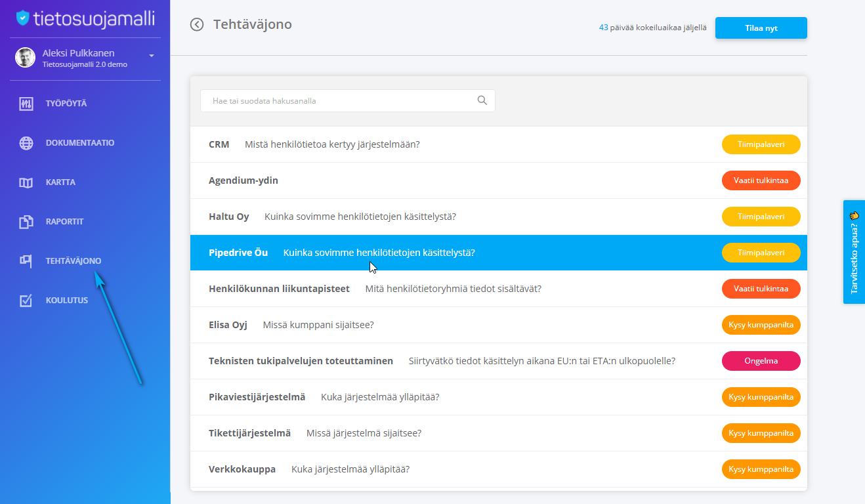
Task: Click the Työpöytä sliders icon
Action: pos(26,104)
